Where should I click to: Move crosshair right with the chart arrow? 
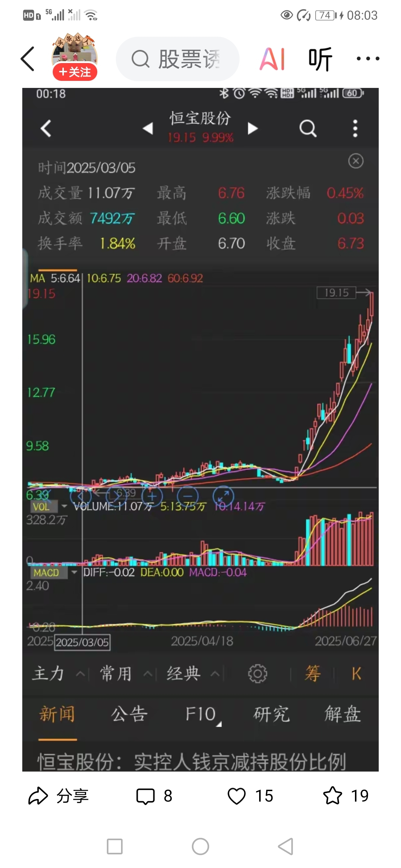point(116,496)
